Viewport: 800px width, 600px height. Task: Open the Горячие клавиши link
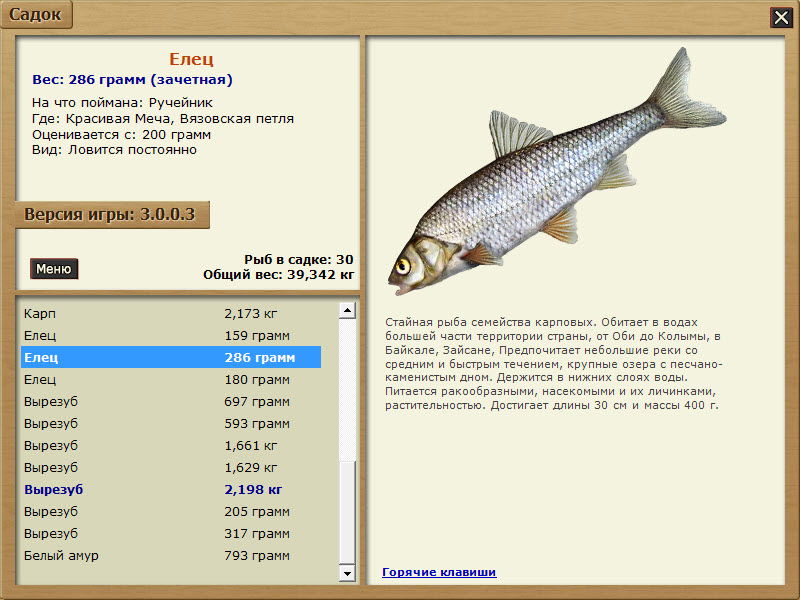point(439,572)
